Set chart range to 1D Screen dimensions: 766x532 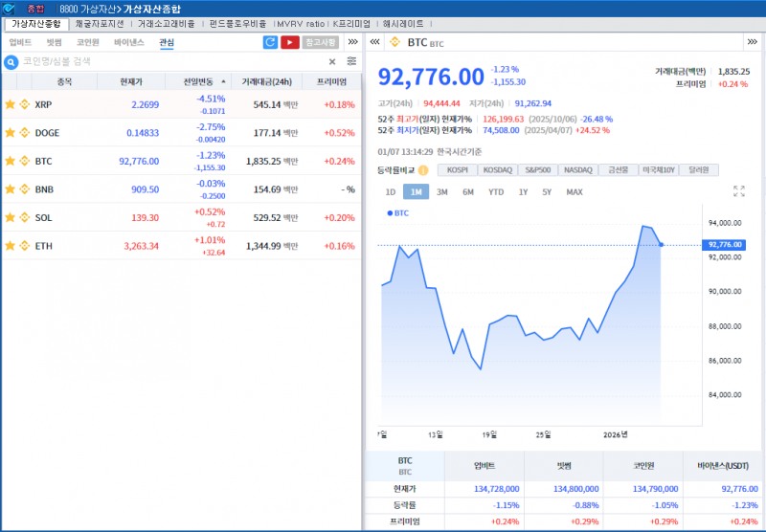point(391,191)
